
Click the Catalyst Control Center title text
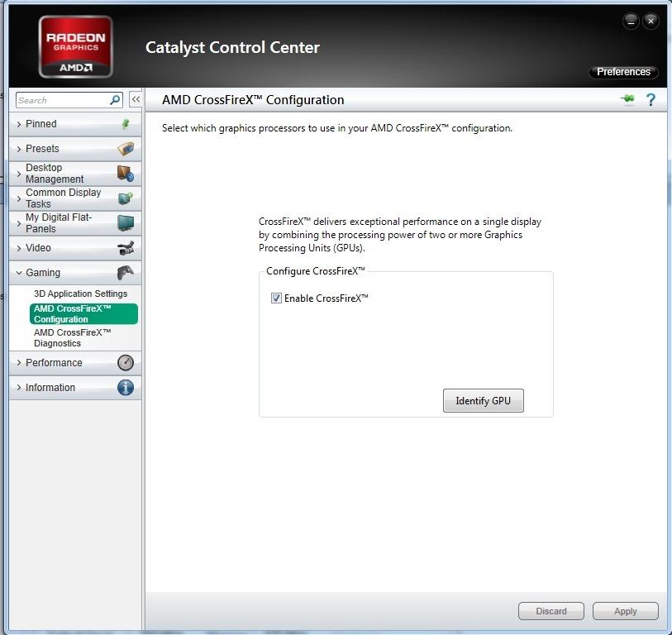233,48
